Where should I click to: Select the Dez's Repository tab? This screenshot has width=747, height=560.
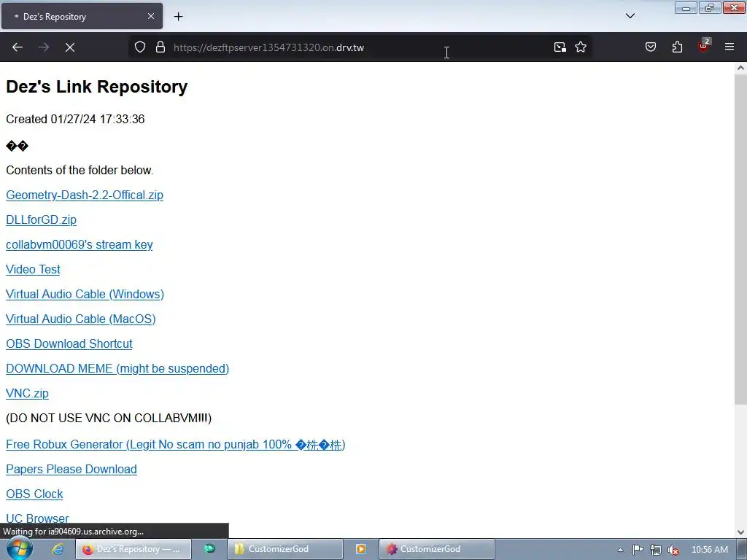coord(82,16)
